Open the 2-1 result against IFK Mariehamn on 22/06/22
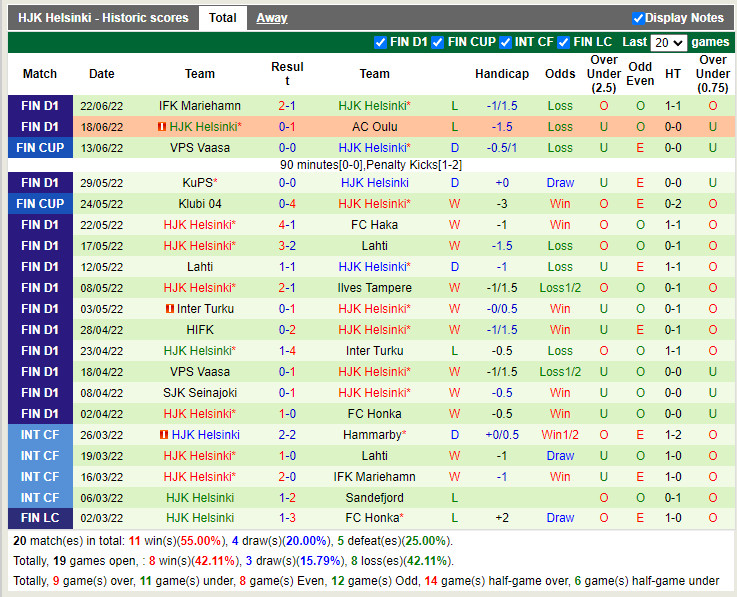This screenshot has height=597, width=737. 287,106
